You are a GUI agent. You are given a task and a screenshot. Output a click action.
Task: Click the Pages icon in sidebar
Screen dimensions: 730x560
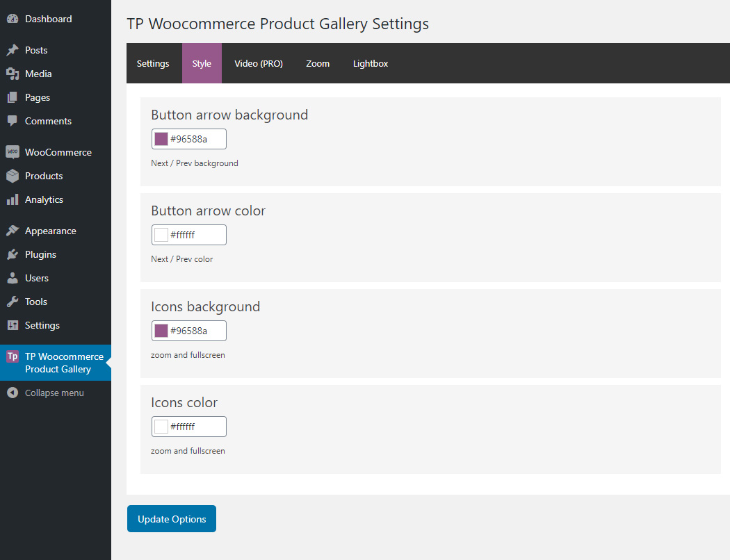(x=13, y=98)
